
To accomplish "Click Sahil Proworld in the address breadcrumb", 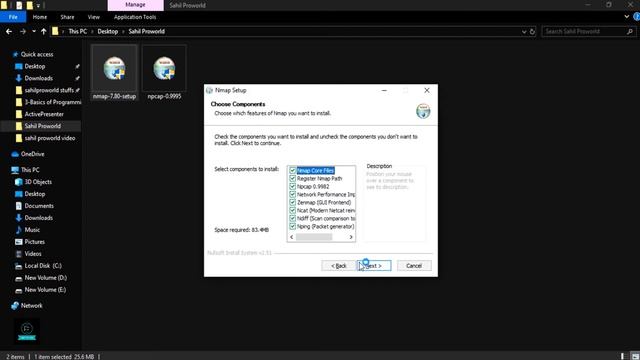I will (147, 31).
